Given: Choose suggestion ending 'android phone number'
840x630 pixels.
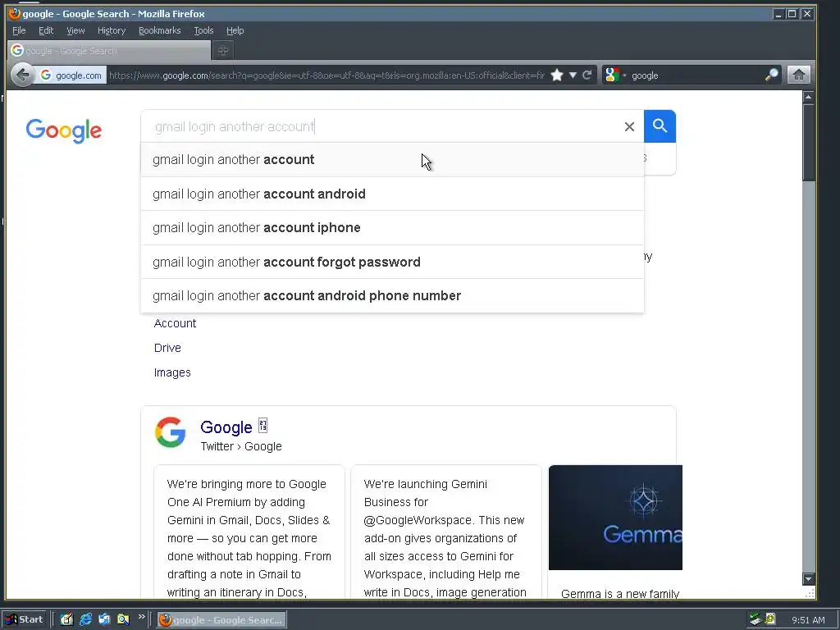Looking at the screenshot, I should click(x=392, y=295).
